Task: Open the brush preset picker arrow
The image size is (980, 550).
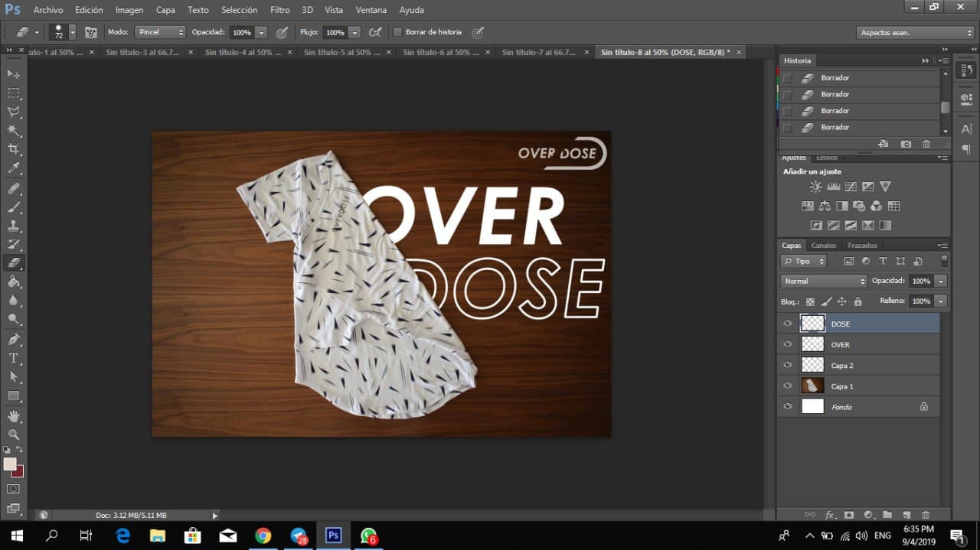Action: point(73,32)
